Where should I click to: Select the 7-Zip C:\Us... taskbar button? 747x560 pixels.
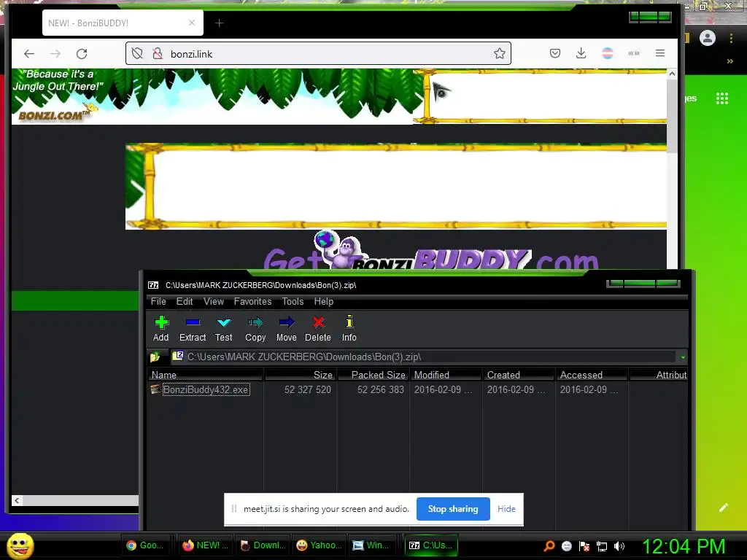[431, 545]
